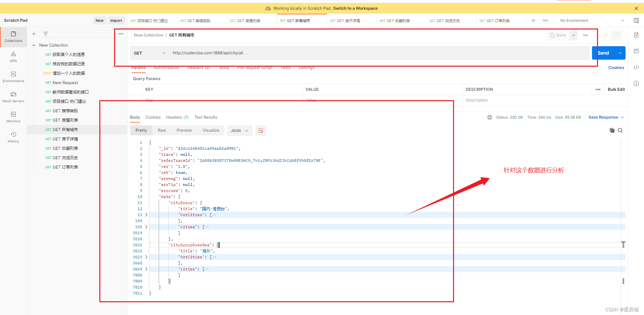
Task: Expand folded hotCities array at line 3523
Action: [146, 257]
